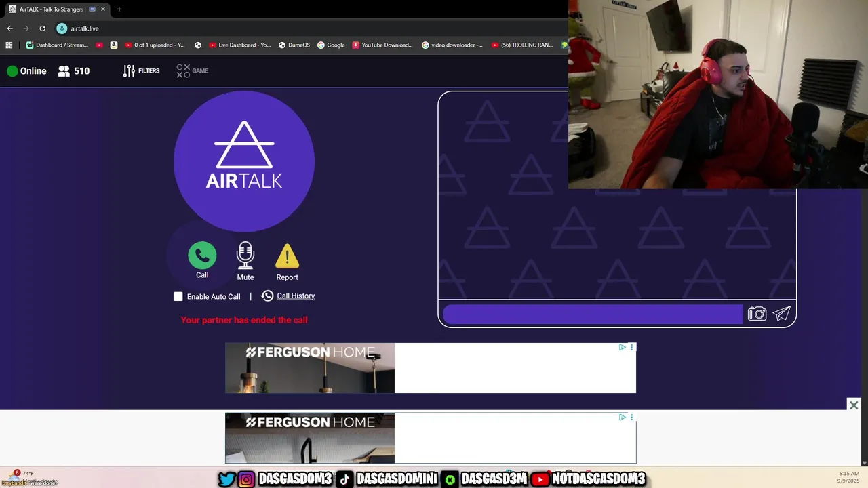Close the sticky bottom ad with X
This screenshot has height=488, width=868.
click(x=854, y=405)
